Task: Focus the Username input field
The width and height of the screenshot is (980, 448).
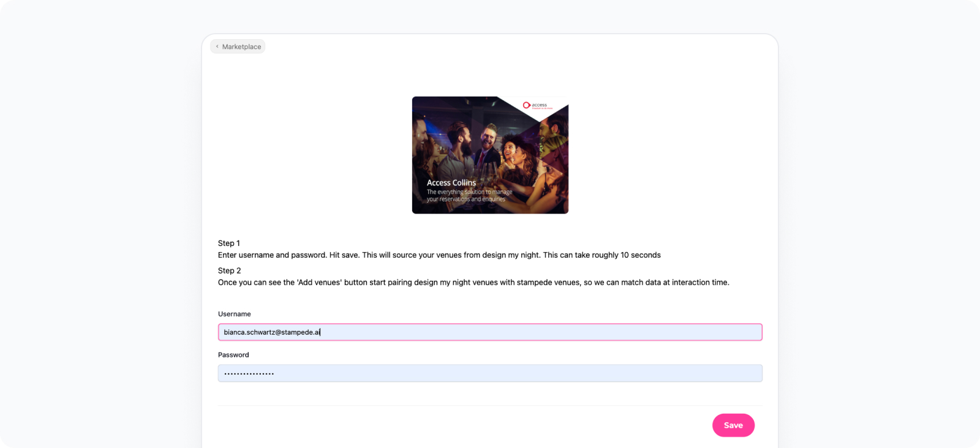Action: tap(490, 332)
